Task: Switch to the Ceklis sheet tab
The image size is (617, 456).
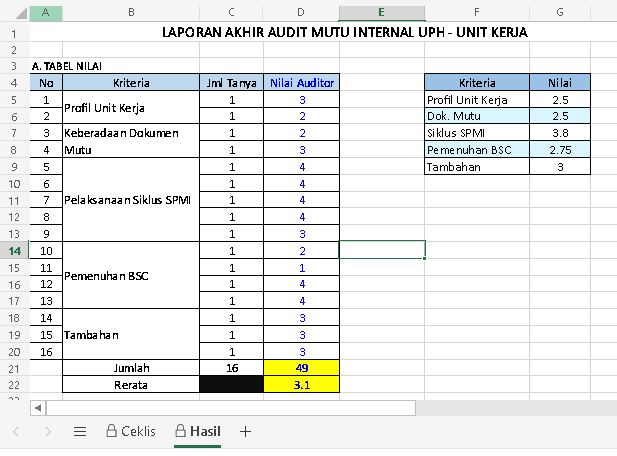Action: point(138,432)
